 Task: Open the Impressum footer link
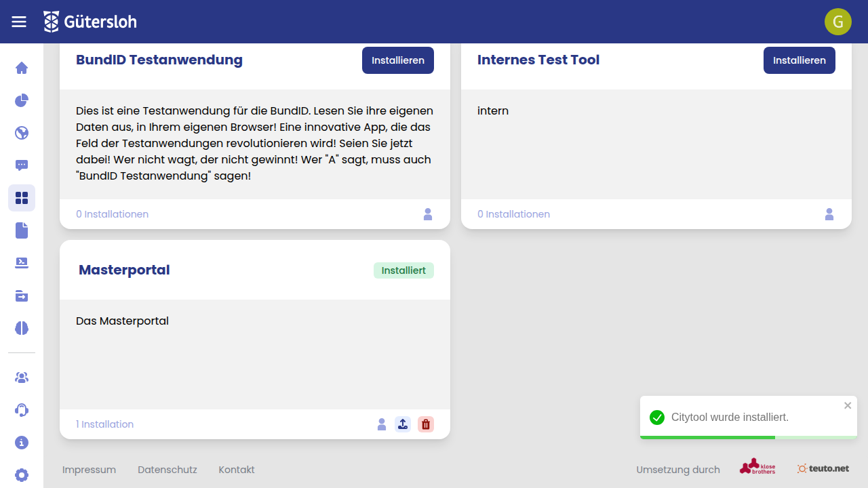(89, 470)
